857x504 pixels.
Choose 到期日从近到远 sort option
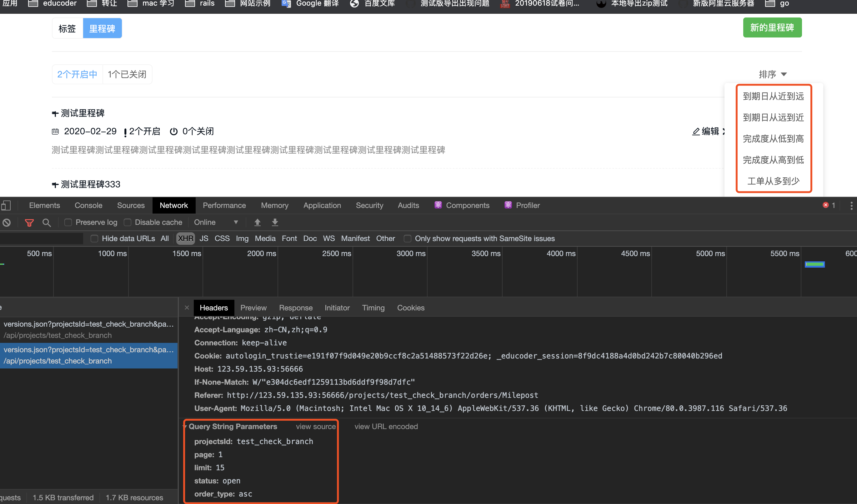tap(773, 96)
